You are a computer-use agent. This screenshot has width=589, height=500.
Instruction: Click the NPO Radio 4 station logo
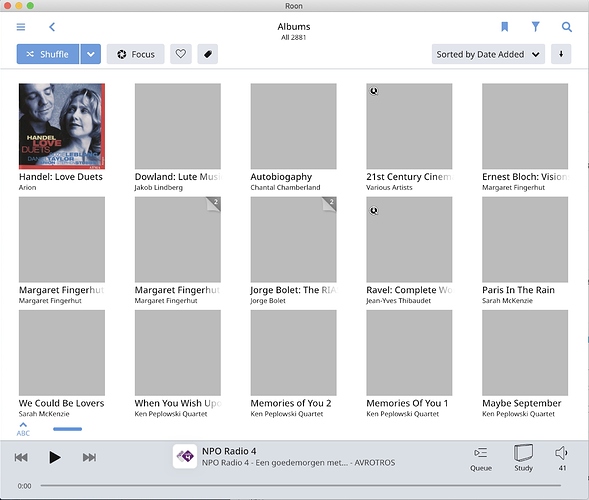click(185, 456)
